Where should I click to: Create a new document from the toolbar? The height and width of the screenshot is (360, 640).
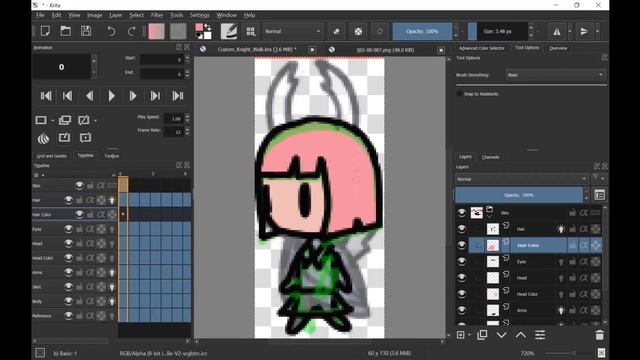pos(45,31)
